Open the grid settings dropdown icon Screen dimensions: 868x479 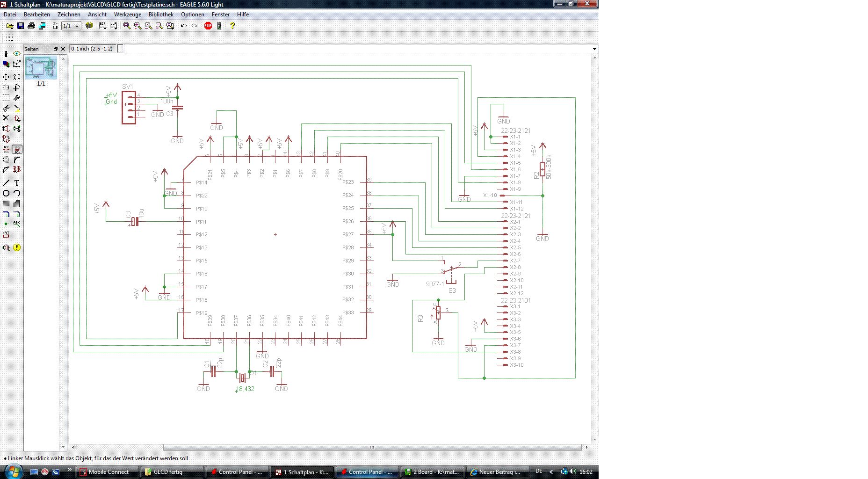pos(9,38)
